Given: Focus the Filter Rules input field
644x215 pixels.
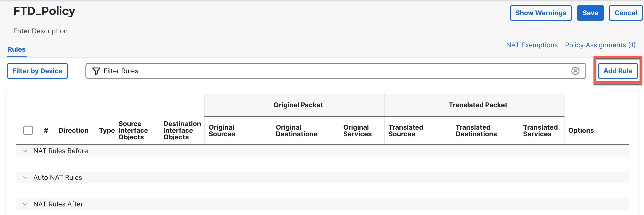Looking at the screenshot, I should click(x=325, y=71).
